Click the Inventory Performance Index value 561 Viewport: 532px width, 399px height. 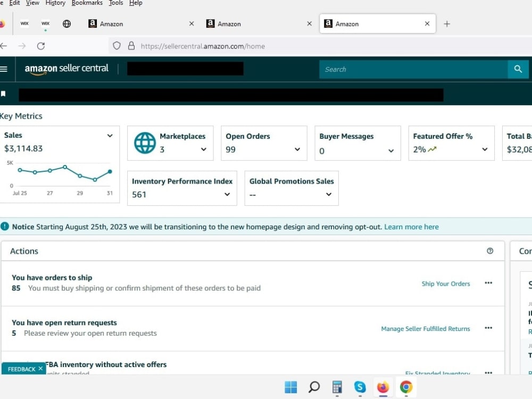click(139, 194)
